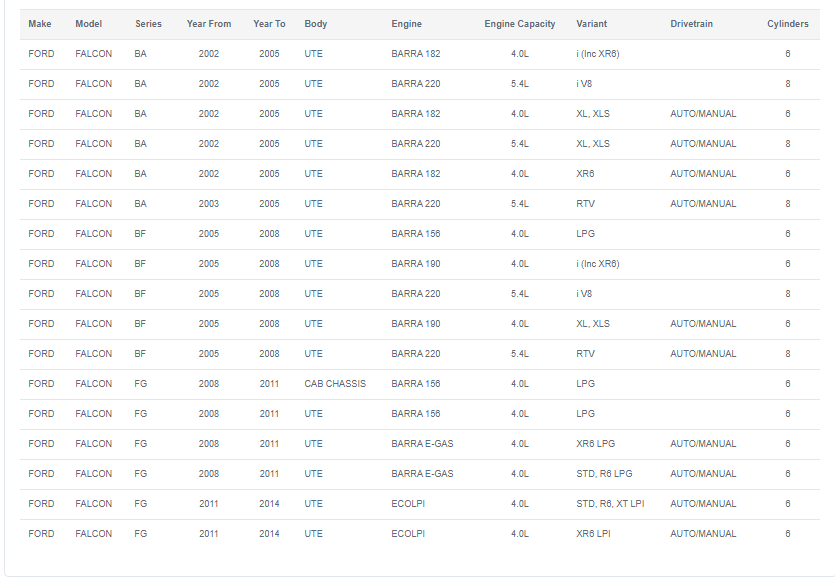
Task: Click the Make column header
Action: 40,24
